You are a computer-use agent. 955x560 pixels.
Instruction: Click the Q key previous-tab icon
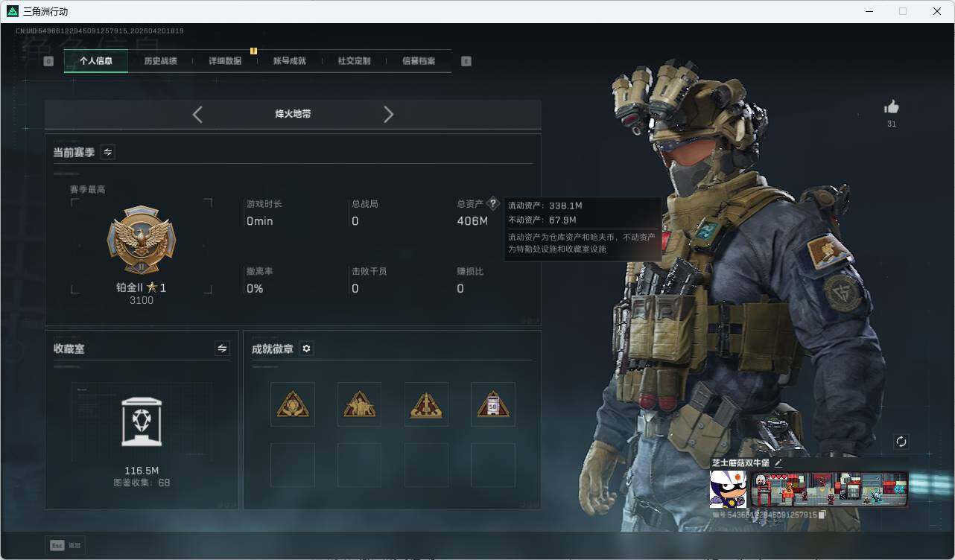click(48, 62)
